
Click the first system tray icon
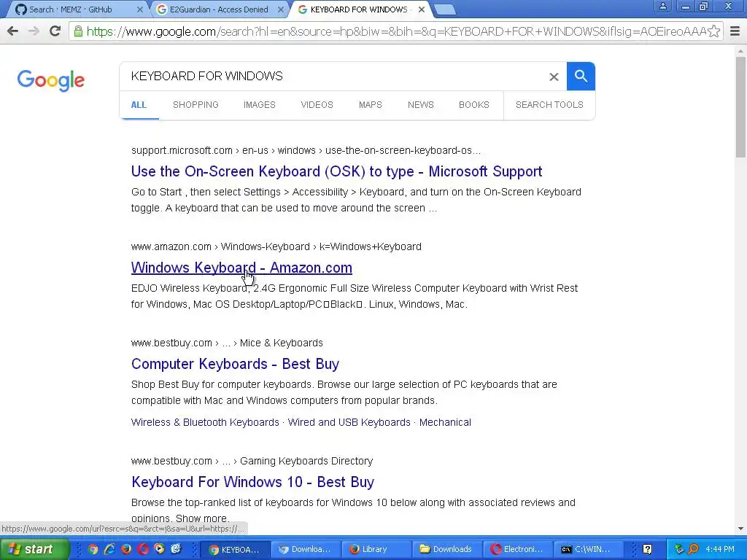click(679, 549)
